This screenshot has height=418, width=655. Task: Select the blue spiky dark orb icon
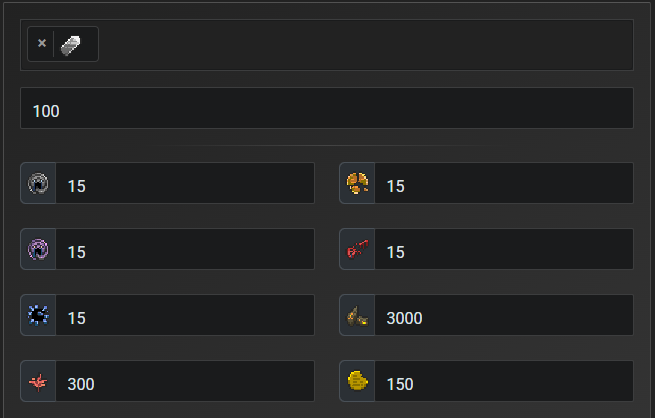point(38,316)
